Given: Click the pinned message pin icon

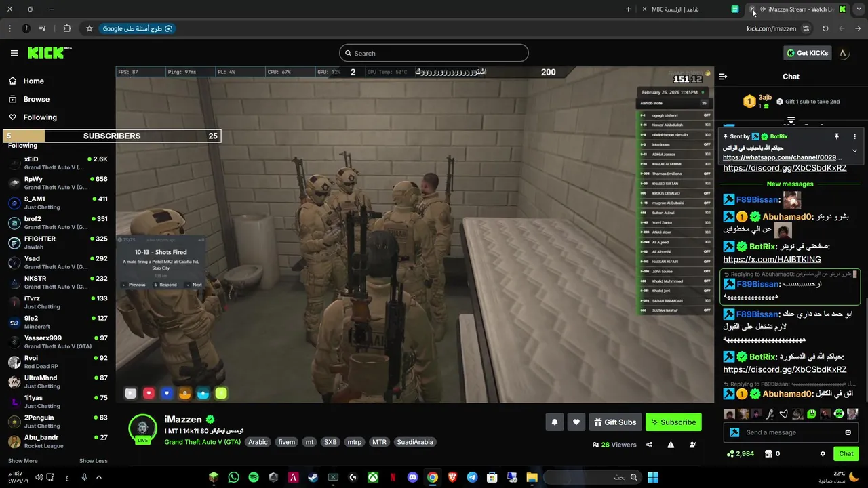Looking at the screenshot, I should [836, 136].
